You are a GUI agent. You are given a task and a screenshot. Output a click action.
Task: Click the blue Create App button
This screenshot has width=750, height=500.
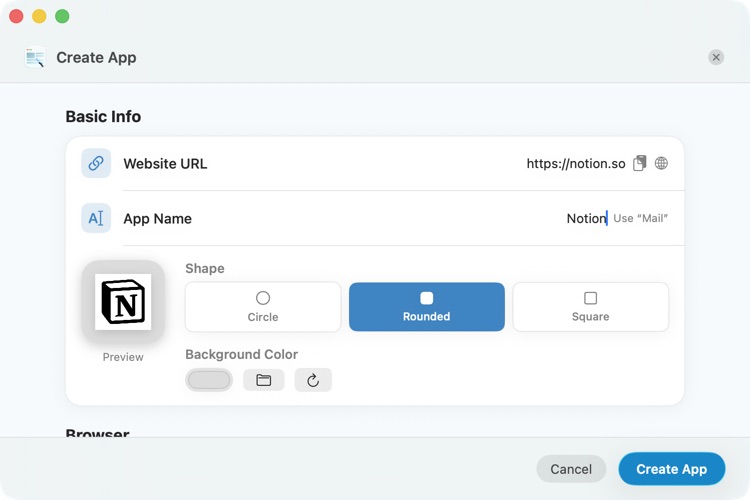[672, 469]
